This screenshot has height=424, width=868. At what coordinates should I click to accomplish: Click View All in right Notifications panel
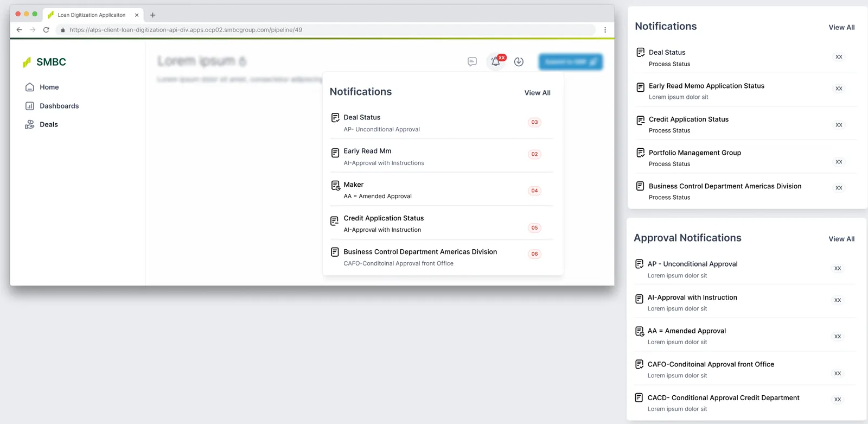click(841, 27)
